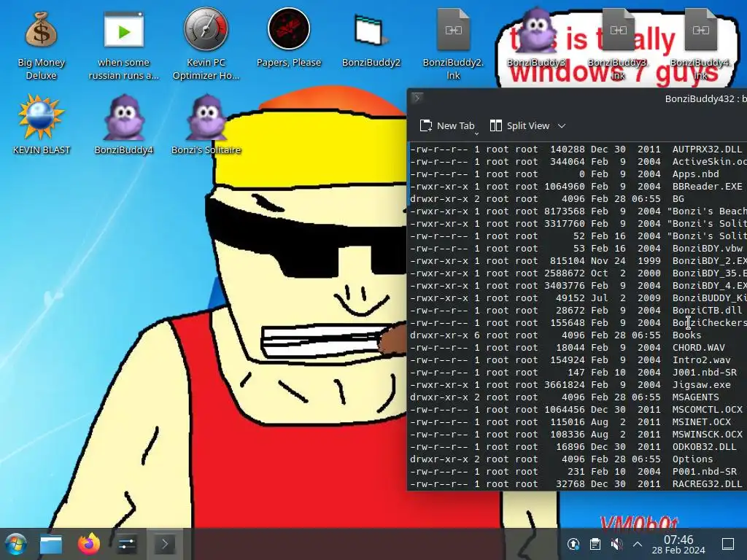
Task: Expand Split View dropdown arrow
Action: (x=562, y=125)
